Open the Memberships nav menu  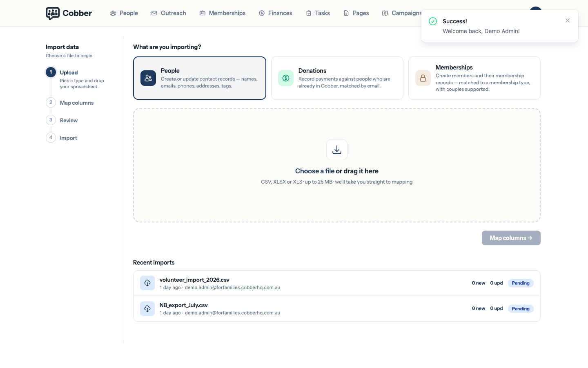tap(223, 13)
